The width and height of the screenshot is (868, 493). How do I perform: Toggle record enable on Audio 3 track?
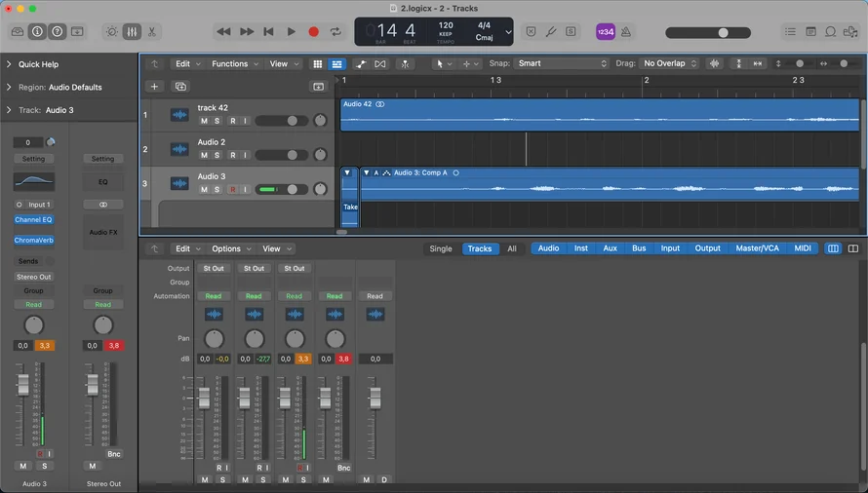tap(232, 189)
